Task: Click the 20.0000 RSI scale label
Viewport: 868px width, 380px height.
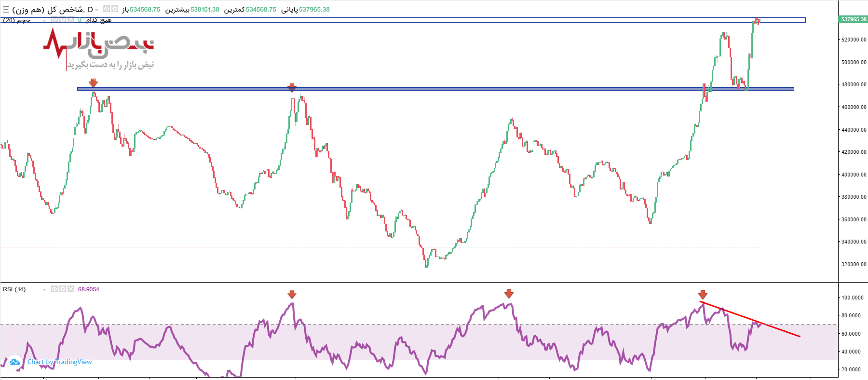Action: click(x=852, y=369)
